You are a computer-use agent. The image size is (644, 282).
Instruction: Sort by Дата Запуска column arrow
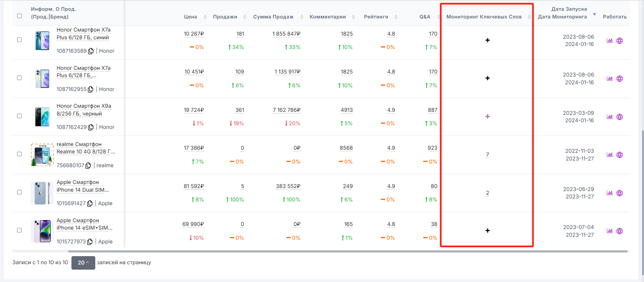pyautogui.click(x=594, y=14)
